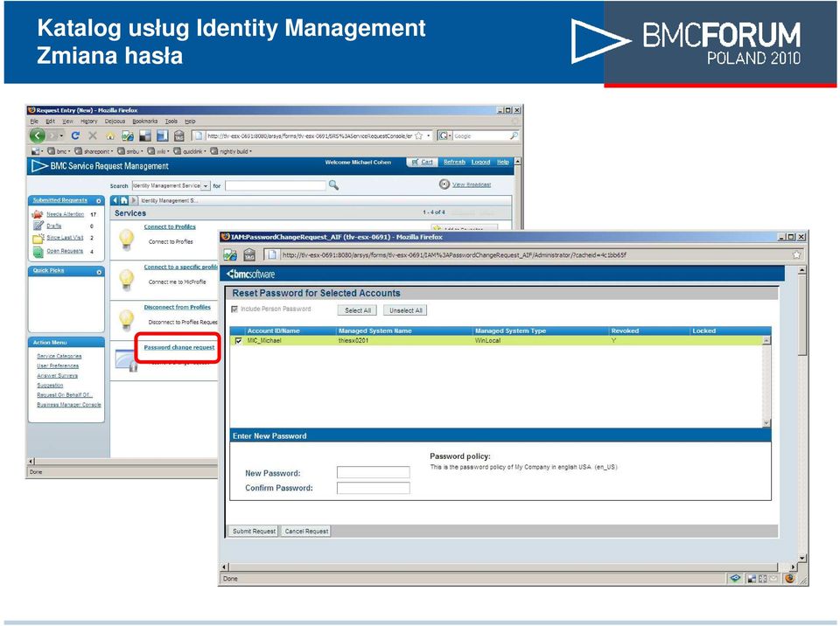This screenshot has width=840, height=626.
Task: Open the Edit menu
Action: point(51,122)
